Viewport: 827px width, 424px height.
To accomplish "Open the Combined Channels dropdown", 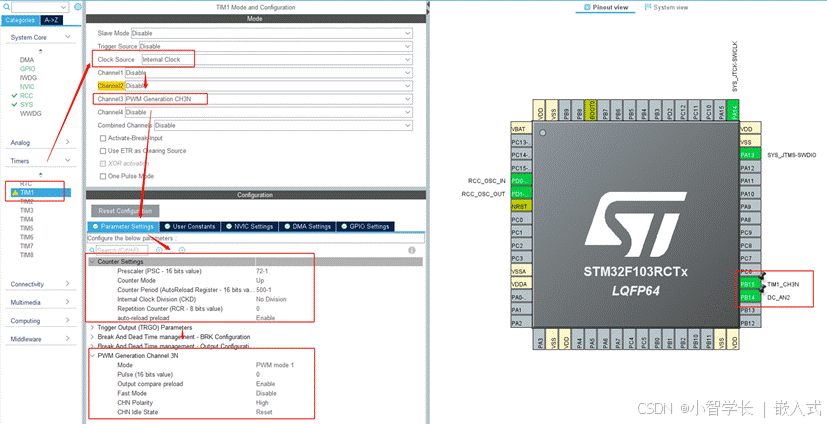I will click(x=283, y=125).
